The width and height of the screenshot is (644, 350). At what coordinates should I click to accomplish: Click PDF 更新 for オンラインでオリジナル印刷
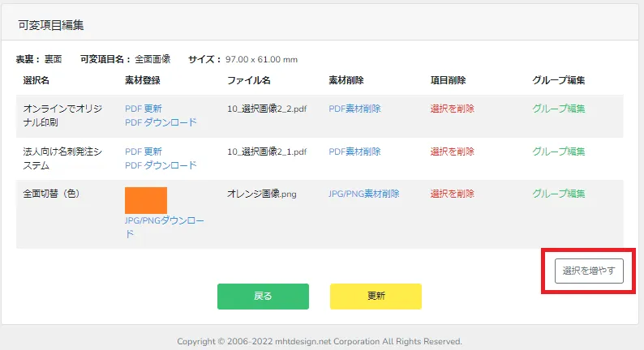pyautogui.click(x=143, y=109)
